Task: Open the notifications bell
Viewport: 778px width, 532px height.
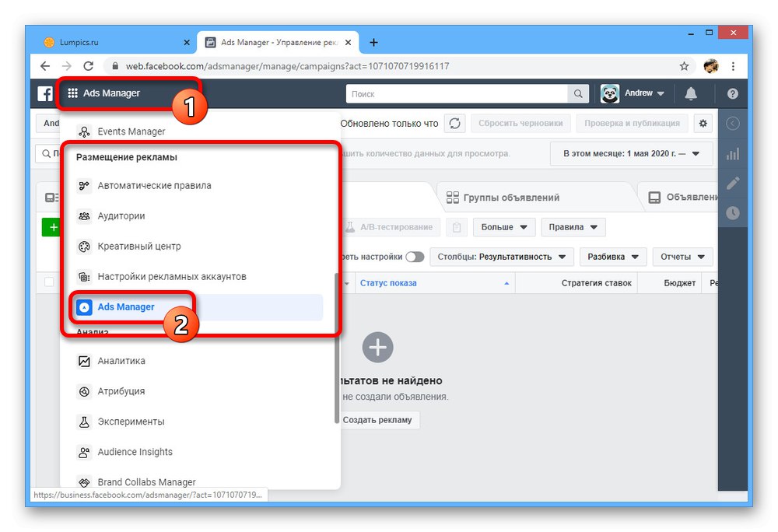Action: point(691,93)
